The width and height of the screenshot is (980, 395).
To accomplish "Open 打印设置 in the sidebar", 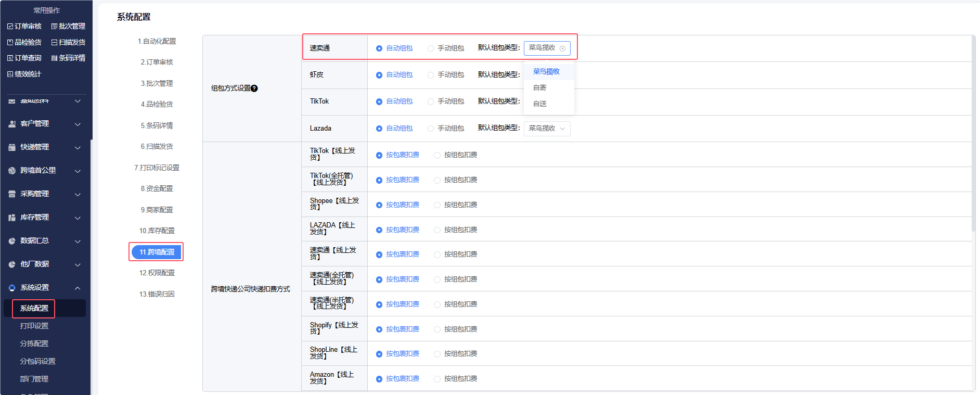I will click(x=34, y=326).
